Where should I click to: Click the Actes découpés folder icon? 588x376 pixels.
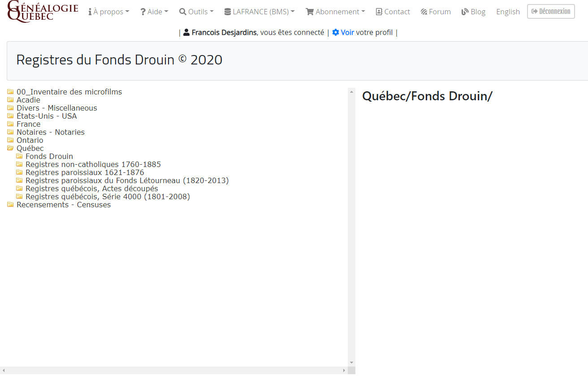coord(19,188)
